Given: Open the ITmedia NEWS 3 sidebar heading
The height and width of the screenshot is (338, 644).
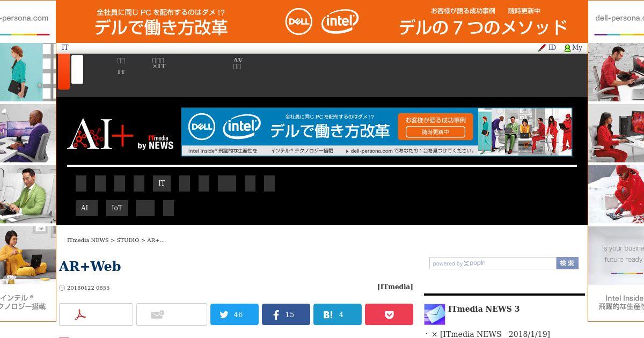Looking at the screenshot, I should 484,309.
